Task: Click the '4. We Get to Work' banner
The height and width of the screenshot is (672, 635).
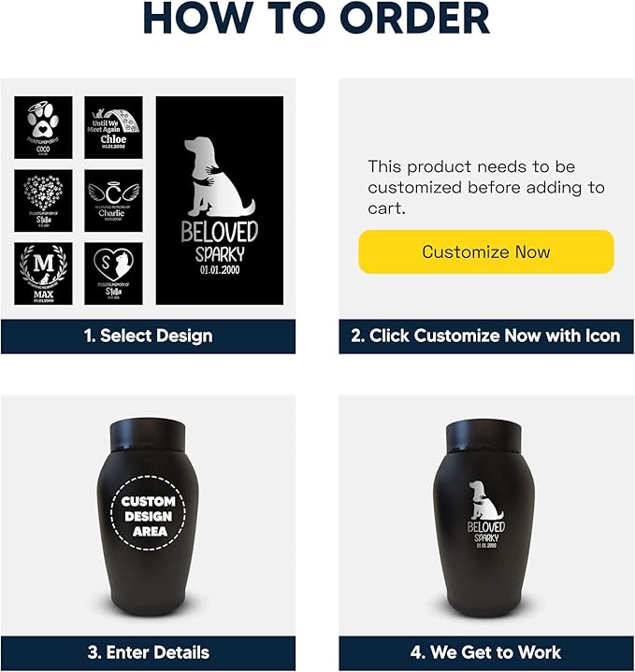Action: (486, 652)
